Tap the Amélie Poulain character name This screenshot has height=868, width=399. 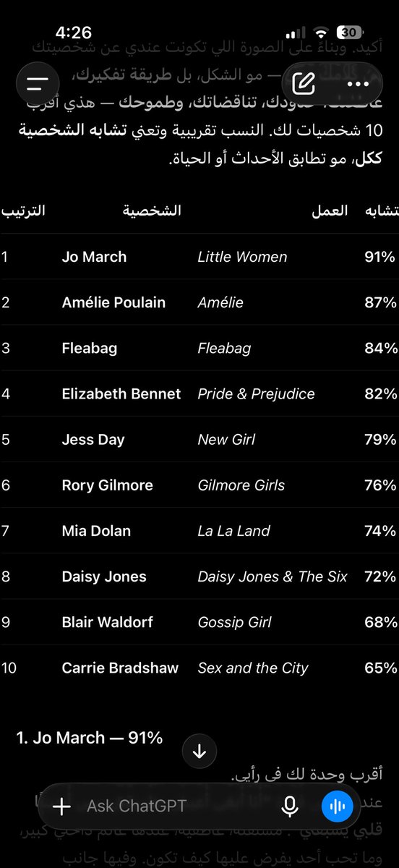(x=113, y=302)
